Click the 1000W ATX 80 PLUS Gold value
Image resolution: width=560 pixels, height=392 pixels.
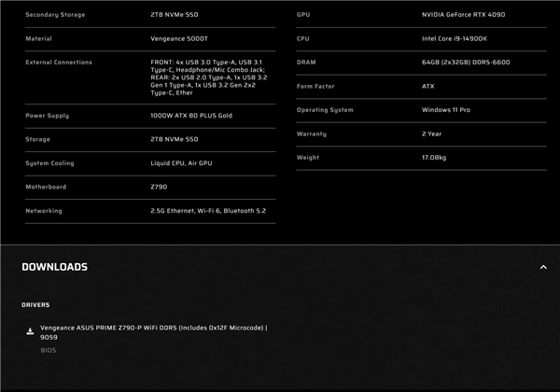pyautogui.click(x=191, y=116)
